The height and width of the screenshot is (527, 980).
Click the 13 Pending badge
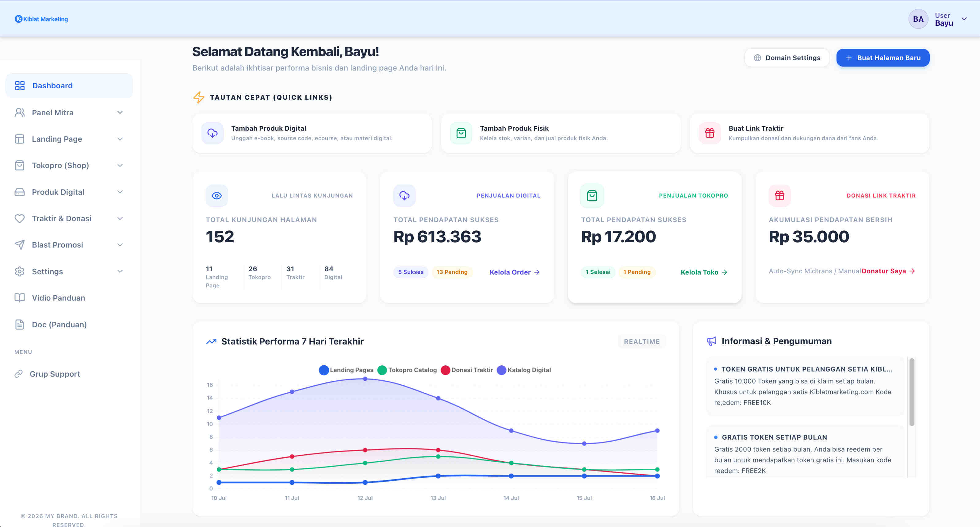[x=452, y=272]
